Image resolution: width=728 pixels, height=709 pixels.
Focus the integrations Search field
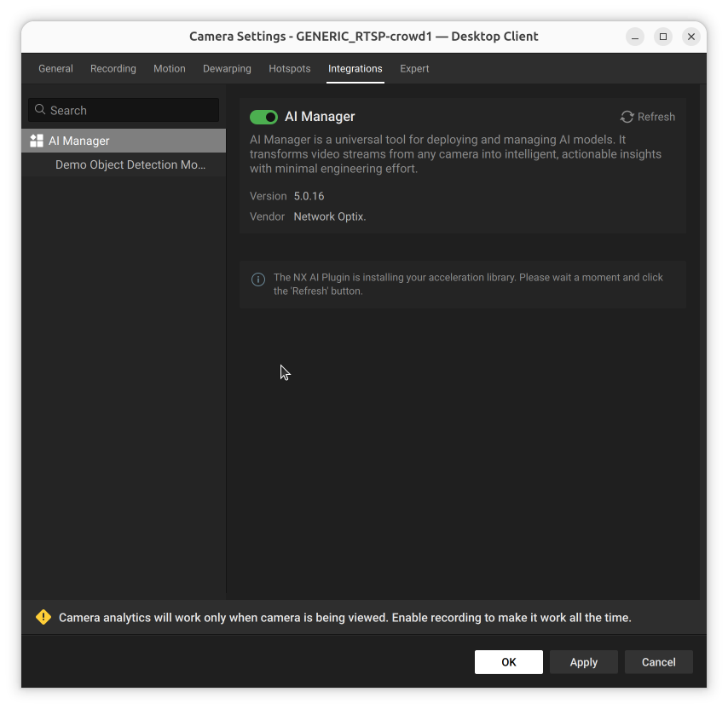[124, 110]
